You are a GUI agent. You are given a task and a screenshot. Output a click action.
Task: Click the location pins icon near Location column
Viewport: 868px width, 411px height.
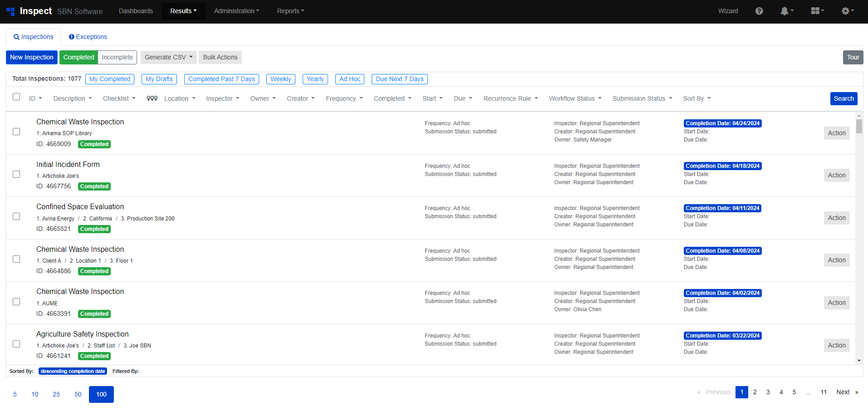(152, 98)
